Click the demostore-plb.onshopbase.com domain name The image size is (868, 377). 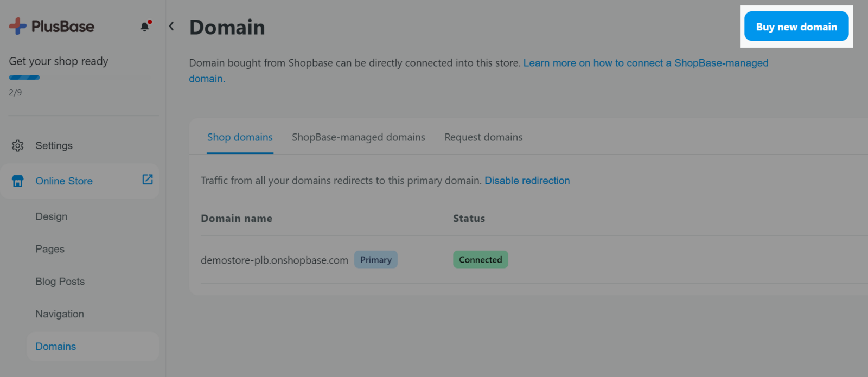coord(275,260)
